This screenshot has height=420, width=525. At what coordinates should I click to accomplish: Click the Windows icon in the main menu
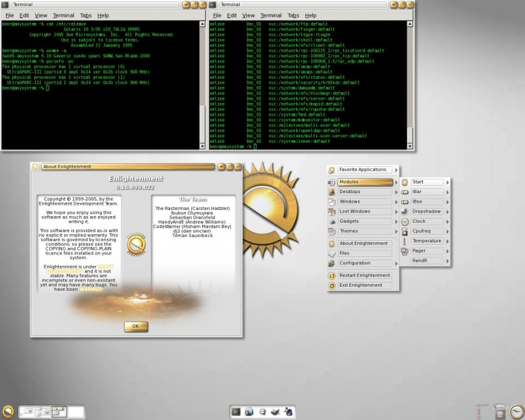331,202
